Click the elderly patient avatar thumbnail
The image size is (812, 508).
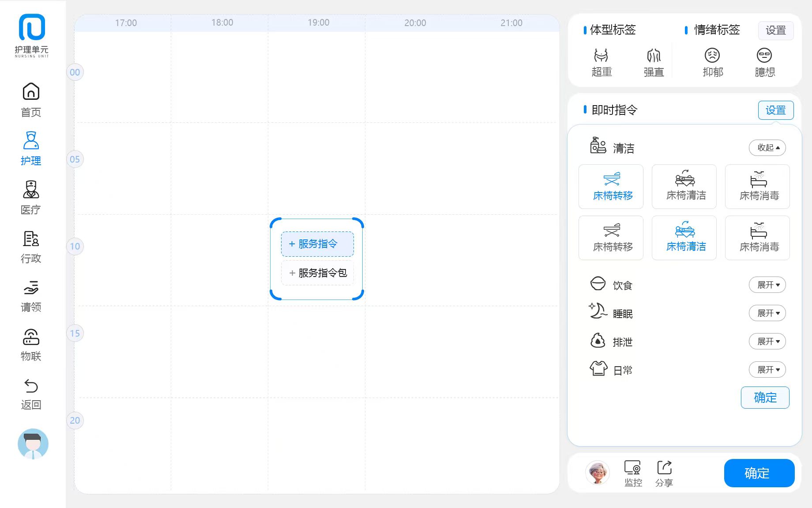point(598,472)
